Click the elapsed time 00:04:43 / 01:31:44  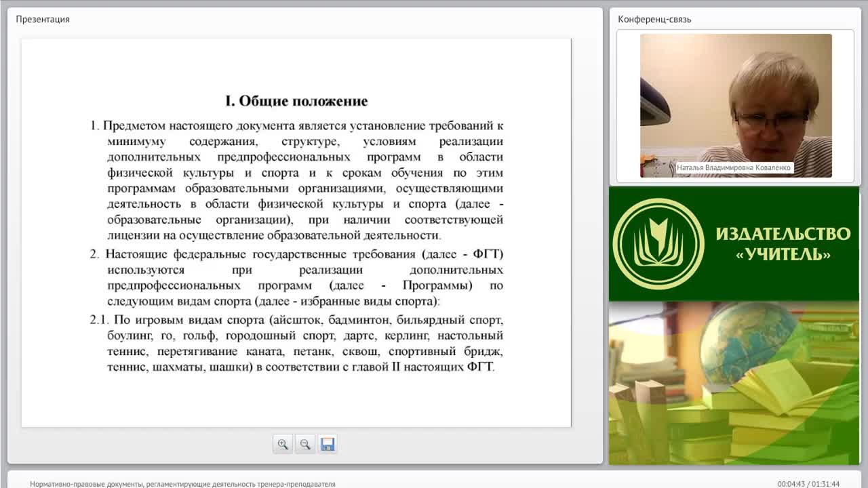pyautogui.click(x=808, y=484)
